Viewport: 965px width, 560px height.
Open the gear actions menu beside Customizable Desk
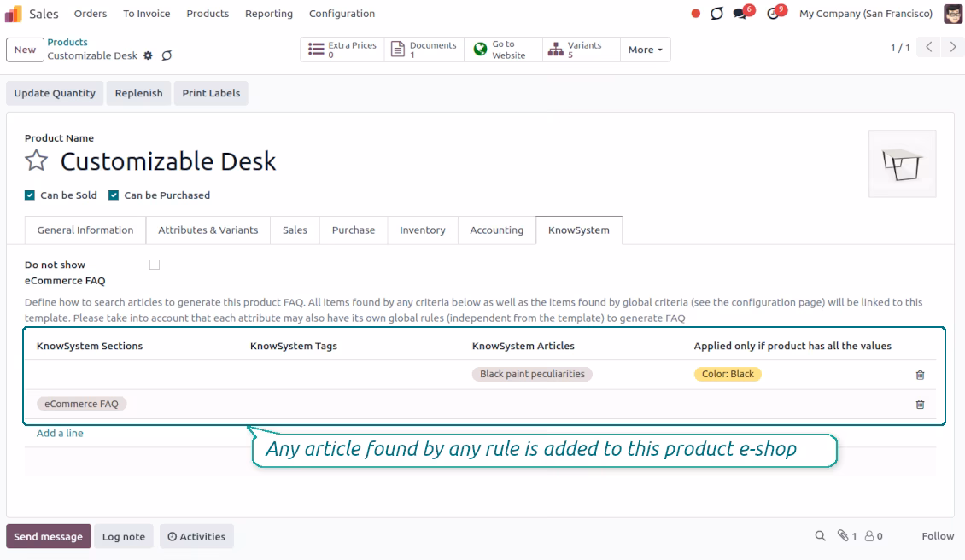click(148, 55)
